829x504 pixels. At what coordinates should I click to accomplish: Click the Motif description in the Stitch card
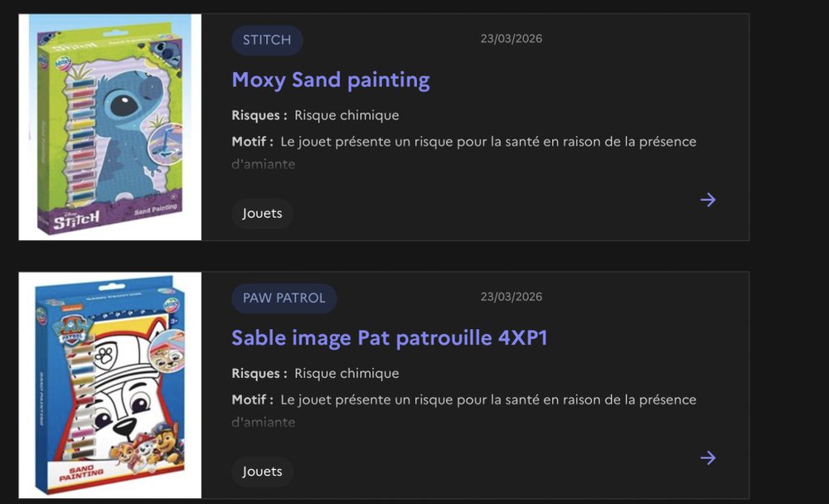487,142
